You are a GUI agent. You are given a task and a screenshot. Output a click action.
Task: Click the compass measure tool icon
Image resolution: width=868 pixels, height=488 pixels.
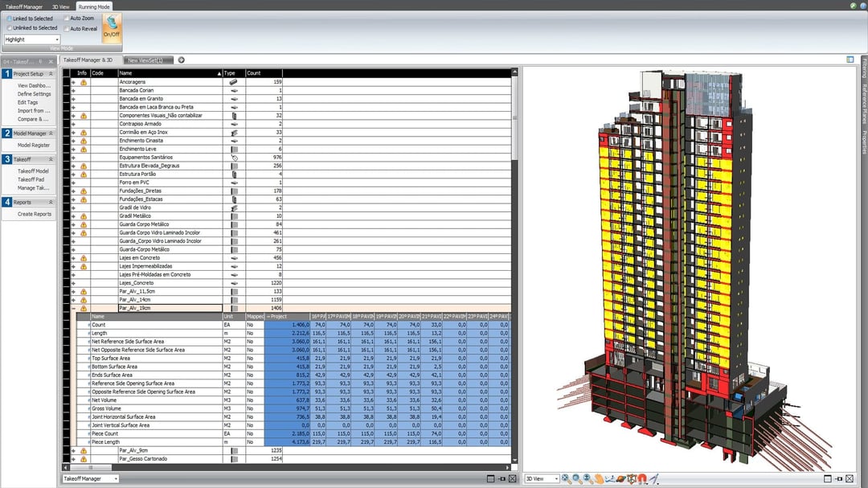(653, 478)
